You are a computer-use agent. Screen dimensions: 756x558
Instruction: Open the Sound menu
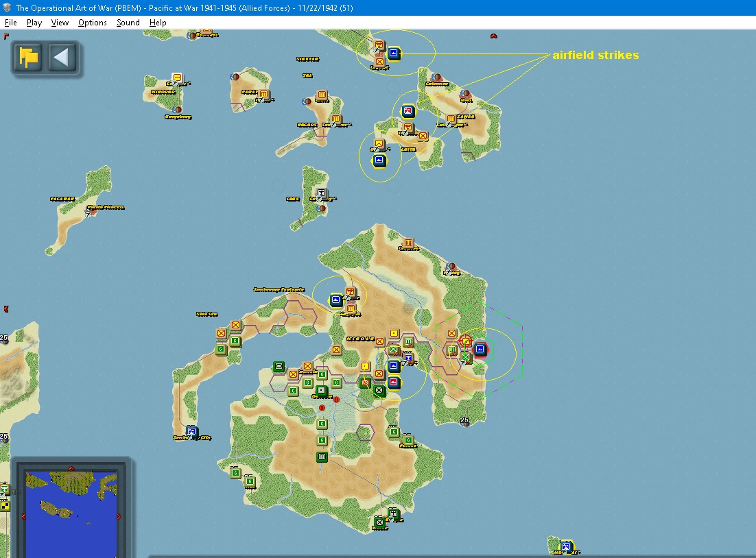pyautogui.click(x=128, y=23)
